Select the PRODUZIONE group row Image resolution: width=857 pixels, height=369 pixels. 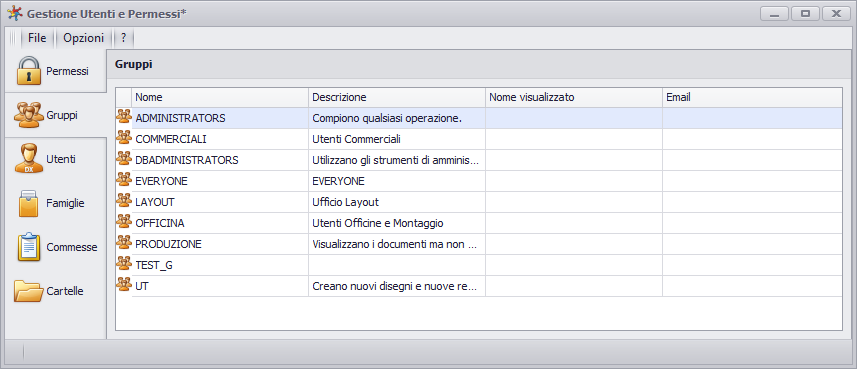pyautogui.click(x=479, y=244)
